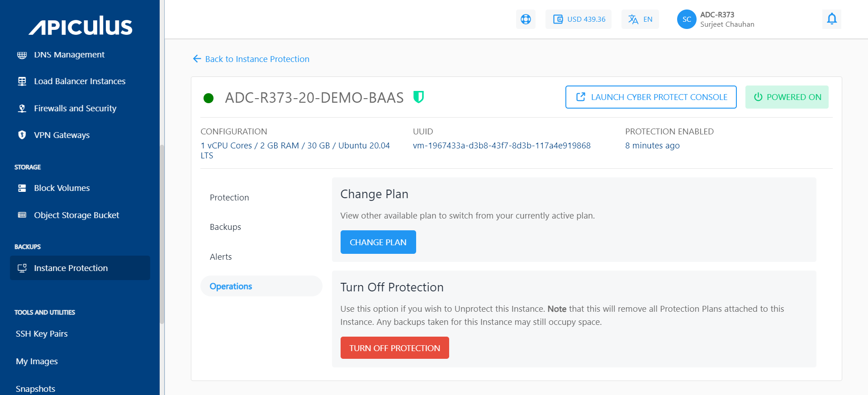Toggle the Powered On button

(787, 97)
